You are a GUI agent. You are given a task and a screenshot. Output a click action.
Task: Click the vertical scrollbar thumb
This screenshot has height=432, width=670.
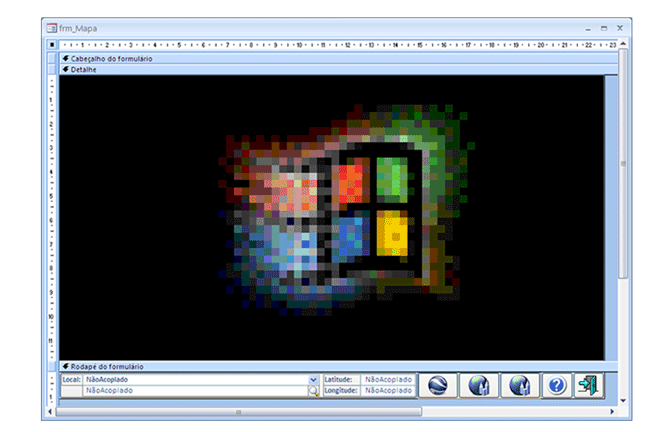[623, 163]
